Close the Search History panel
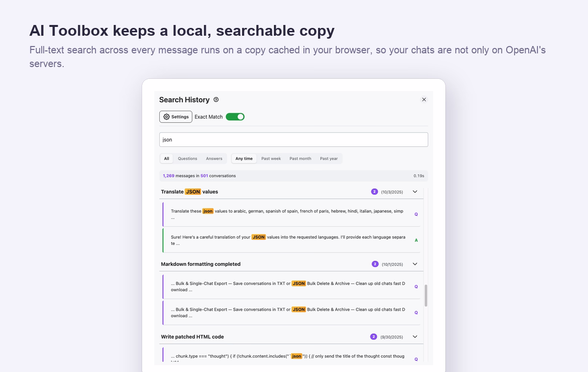Screen dimensions: 588x372 pos(424,99)
